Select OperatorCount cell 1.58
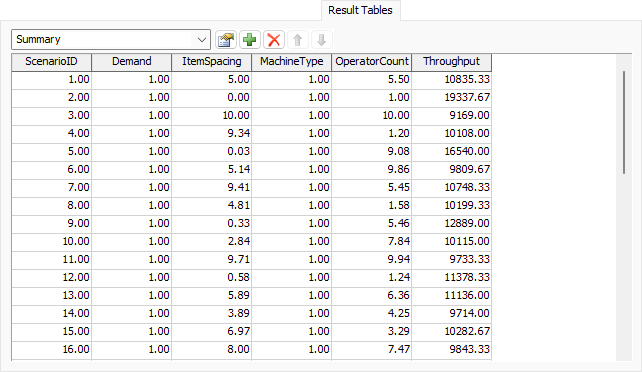Screen dimensions: 642x372 (372, 205)
